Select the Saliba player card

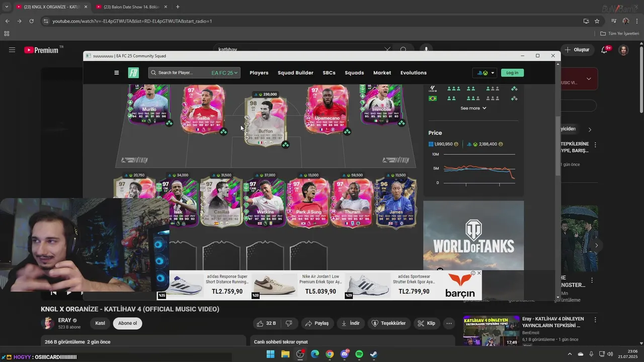[x=203, y=109]
